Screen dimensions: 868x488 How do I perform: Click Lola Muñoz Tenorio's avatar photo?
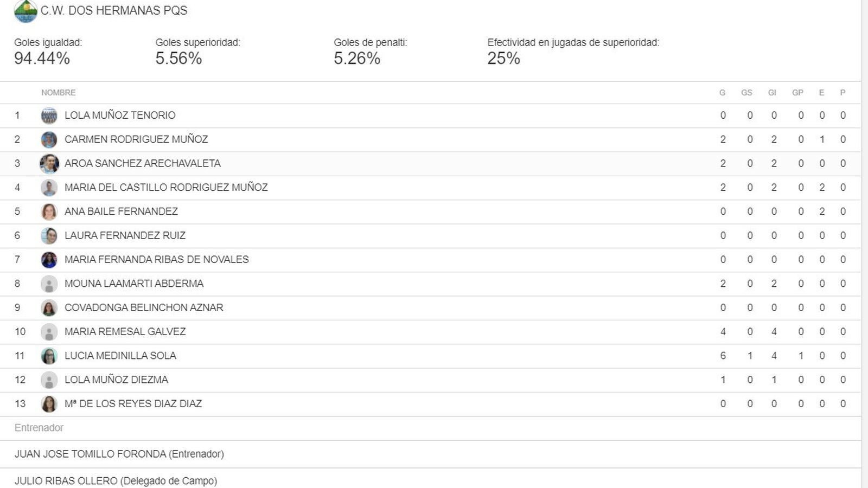pos(49,115)
